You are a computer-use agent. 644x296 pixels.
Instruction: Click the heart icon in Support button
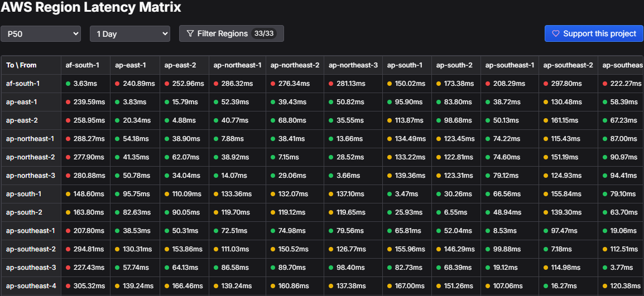click(556, 33)
